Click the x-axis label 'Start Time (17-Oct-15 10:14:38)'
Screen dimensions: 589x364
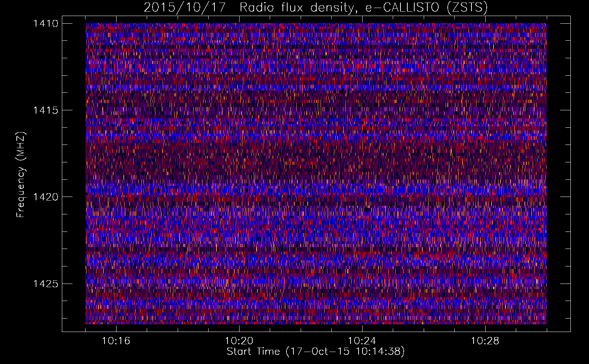pyautogui.click(x=316, y=352)
